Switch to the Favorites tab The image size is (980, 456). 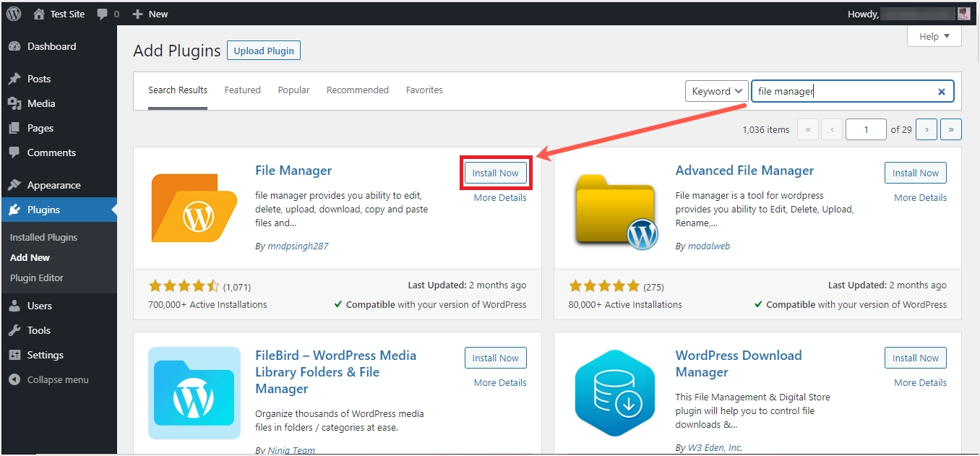tap(424, 90)
